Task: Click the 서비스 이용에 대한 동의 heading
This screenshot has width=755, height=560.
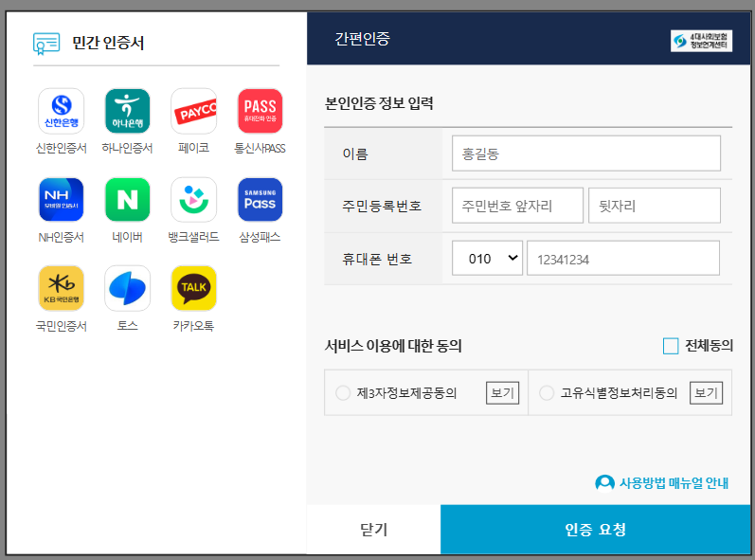Action: (393, 346)
